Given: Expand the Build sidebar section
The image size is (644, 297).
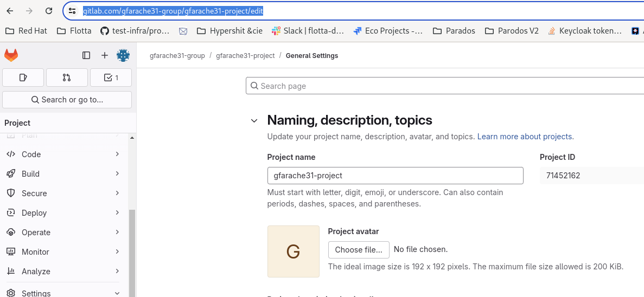Looking at the screenshot, I should (63, 174).
